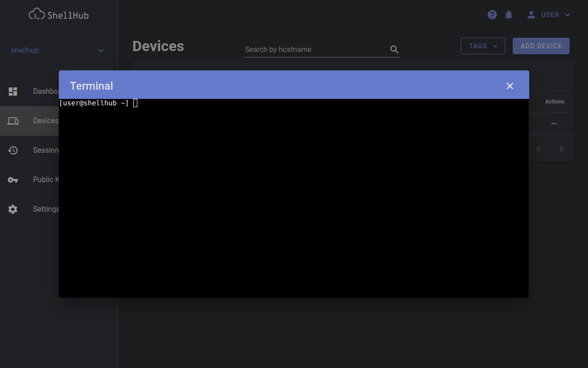Screen dimensions: 588x368
Task: Select the Devices sidebar icon
Action: point(13,121)
